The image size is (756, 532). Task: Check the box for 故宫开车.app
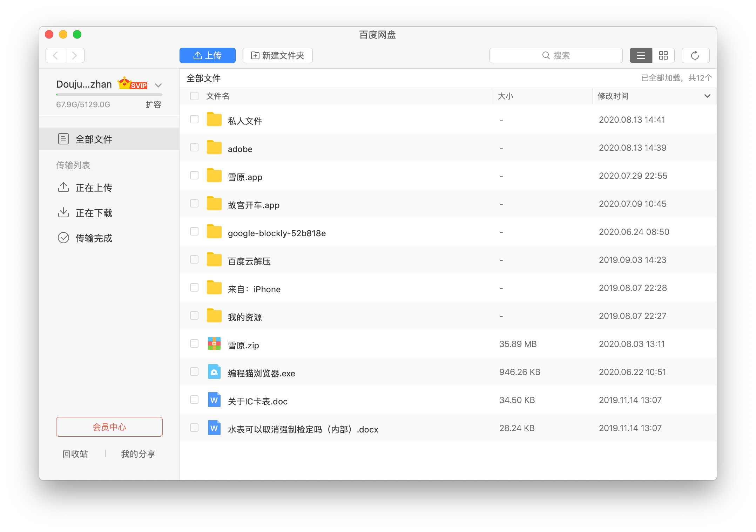(194, 204)
